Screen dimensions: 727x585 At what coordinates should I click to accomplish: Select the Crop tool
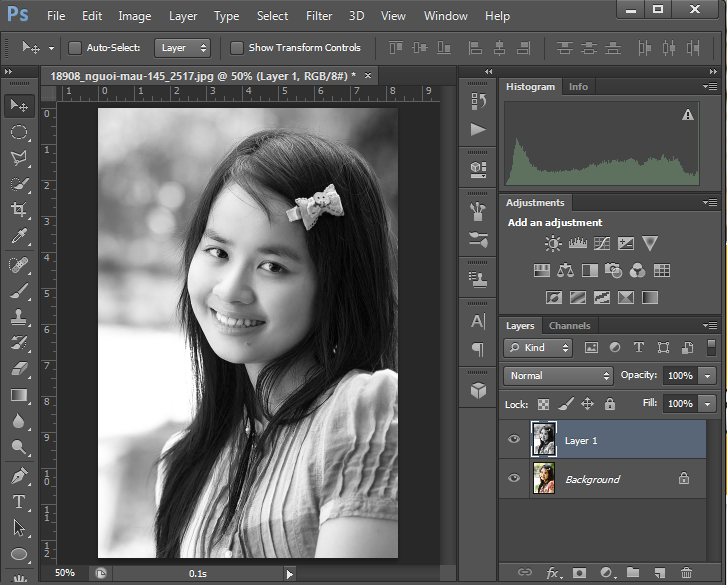(x=18, y=210)
